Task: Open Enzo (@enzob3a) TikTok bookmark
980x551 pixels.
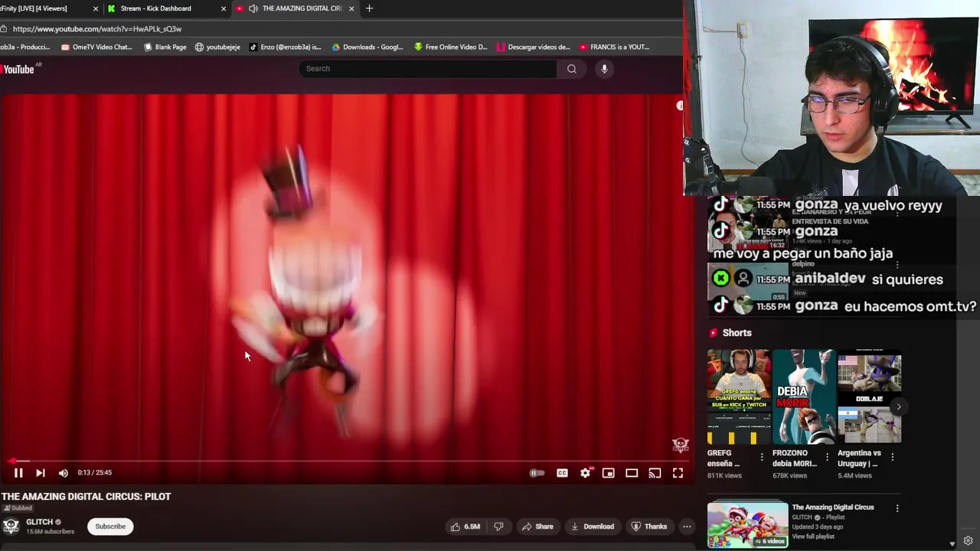Action: tap(285, 47)
